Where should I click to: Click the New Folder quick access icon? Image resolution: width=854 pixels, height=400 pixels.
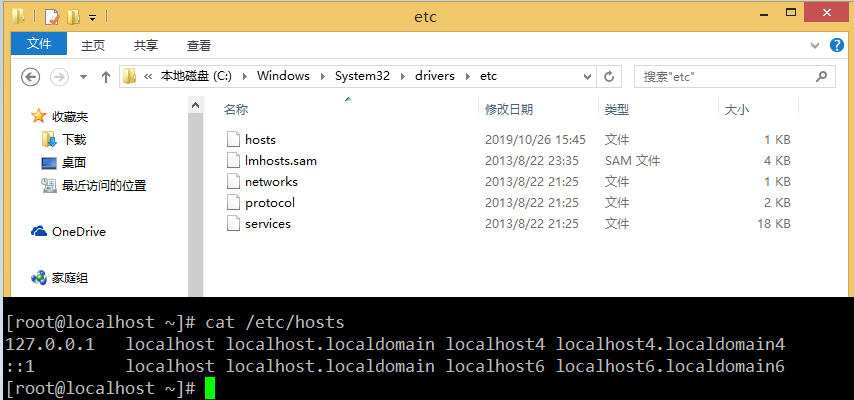[x=73, y=17]
